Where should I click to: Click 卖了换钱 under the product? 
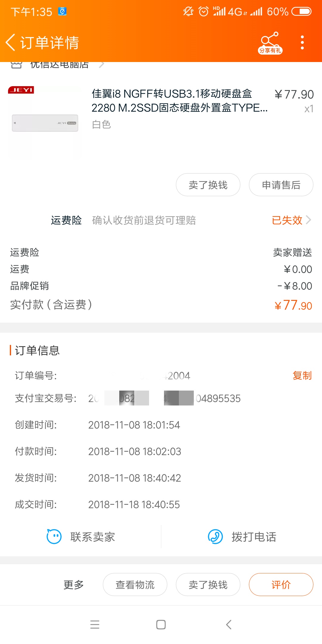[208, 185]
